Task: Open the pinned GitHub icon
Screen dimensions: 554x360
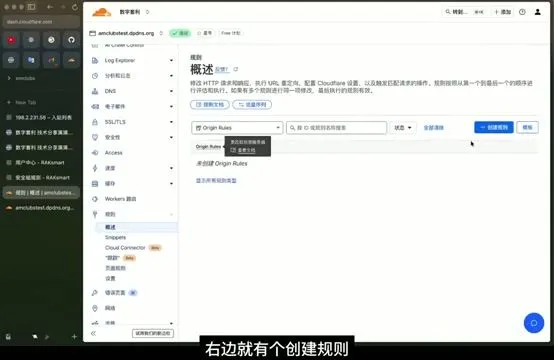Action: [x=71, y=40]
